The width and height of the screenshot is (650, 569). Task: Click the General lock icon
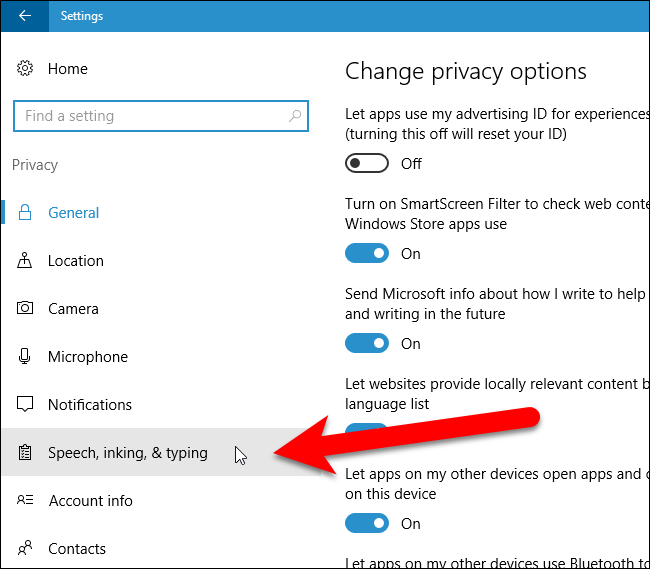coord(26,212)
